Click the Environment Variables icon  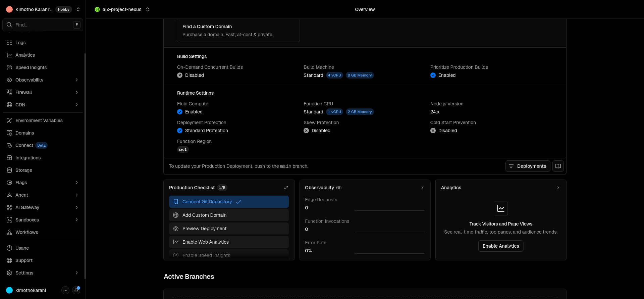click(9, 120)
